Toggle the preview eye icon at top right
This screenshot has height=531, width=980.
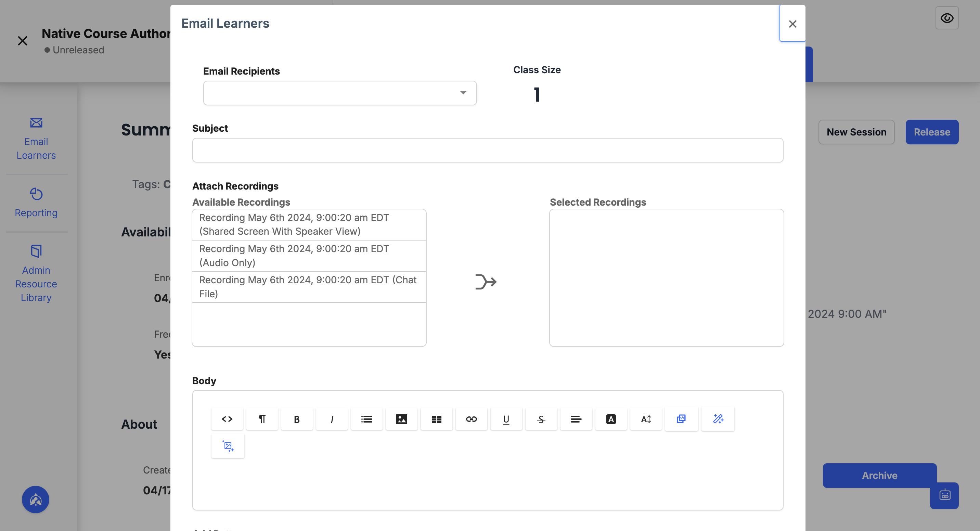[947, 18]
